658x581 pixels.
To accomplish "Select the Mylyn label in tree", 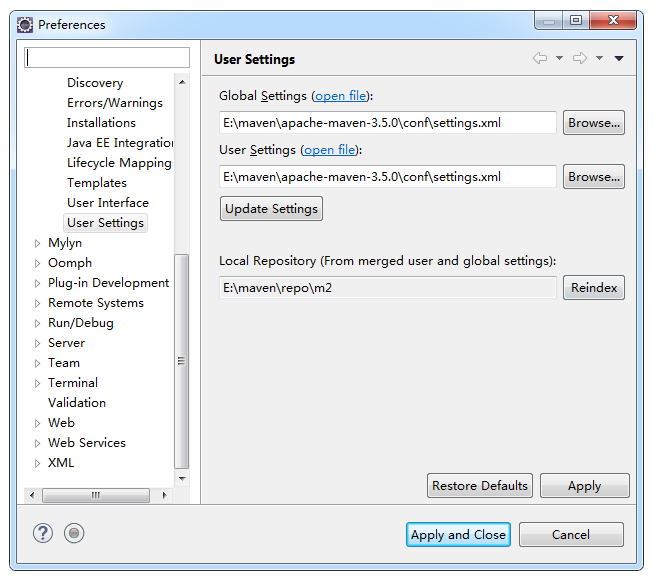I will [65, 243].
